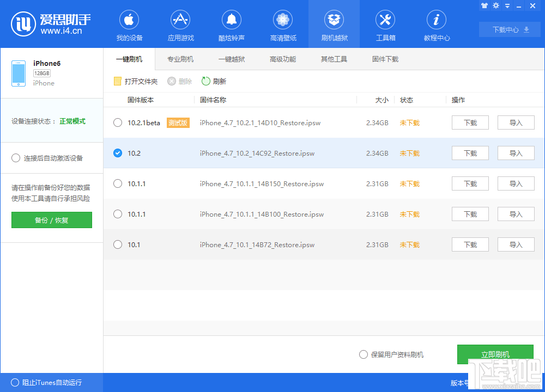Click the skin shirt icon in title bar
Viewport: 545px width, 392px height.
485,5
